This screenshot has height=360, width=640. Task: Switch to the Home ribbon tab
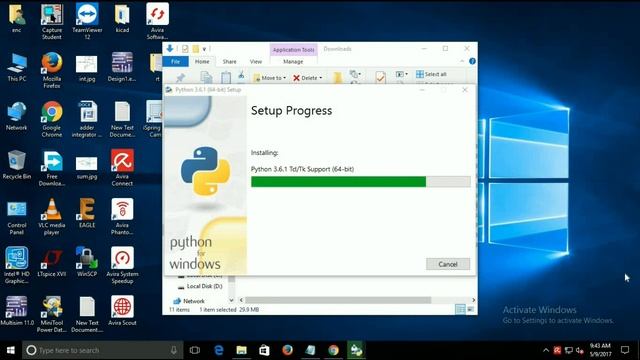[x=202, y=61]
